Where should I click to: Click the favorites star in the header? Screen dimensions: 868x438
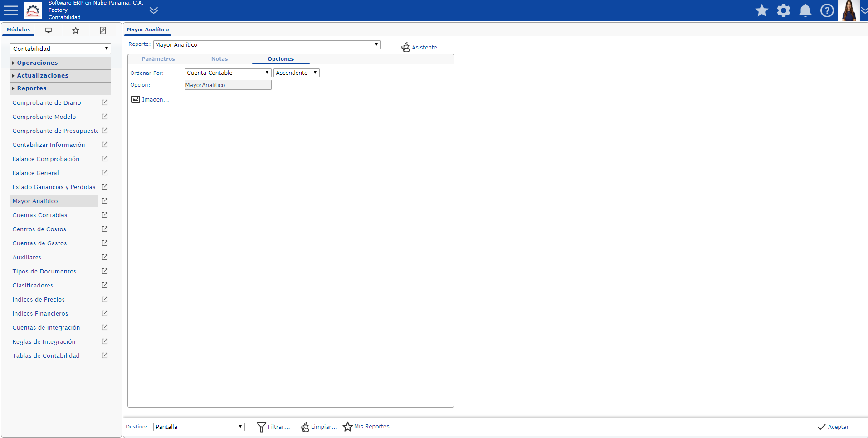click(x=761, y=10)
